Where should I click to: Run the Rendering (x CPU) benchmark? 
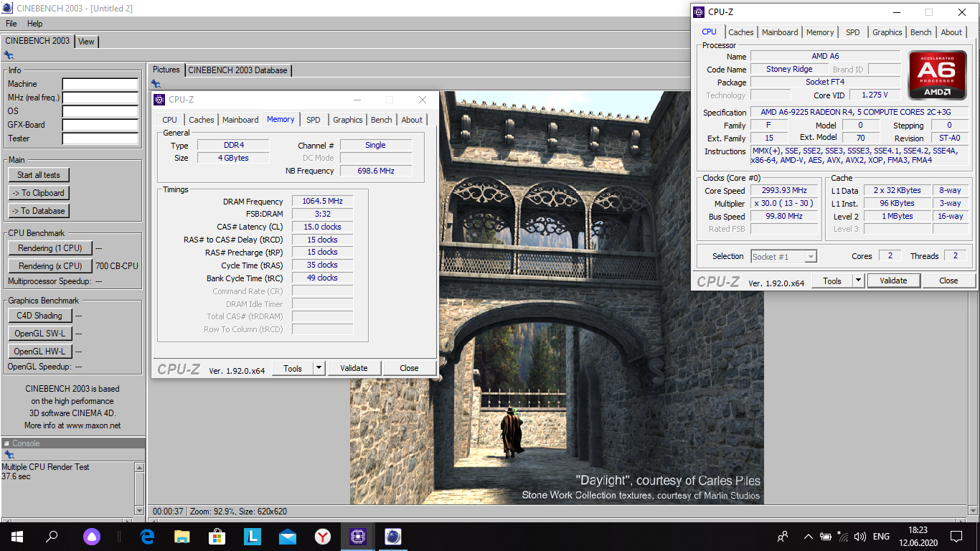tap(50, 266)
